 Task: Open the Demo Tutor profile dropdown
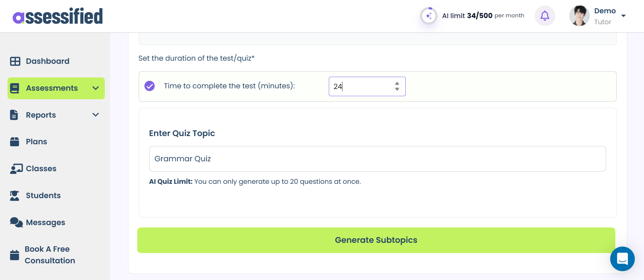pyautogui.click(x=623, y=16)
